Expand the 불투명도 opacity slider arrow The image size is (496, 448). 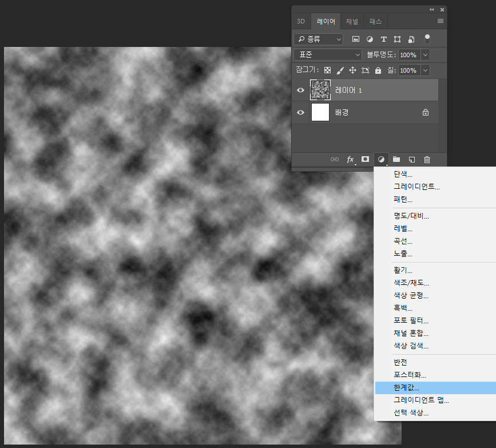click(x=426, y=55)
